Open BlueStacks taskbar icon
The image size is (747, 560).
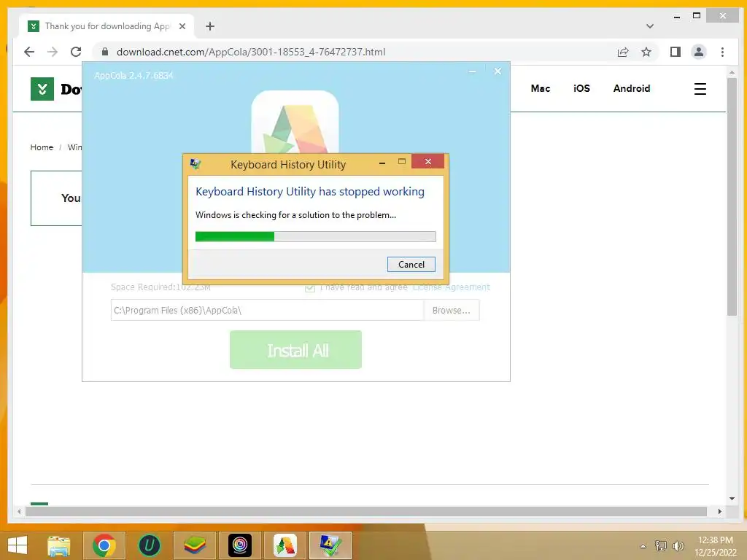pyautogui.click(x=195, y=545)
